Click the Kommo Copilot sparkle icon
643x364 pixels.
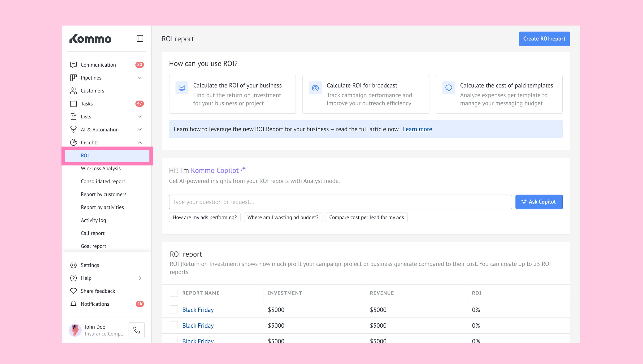point(243,169)
